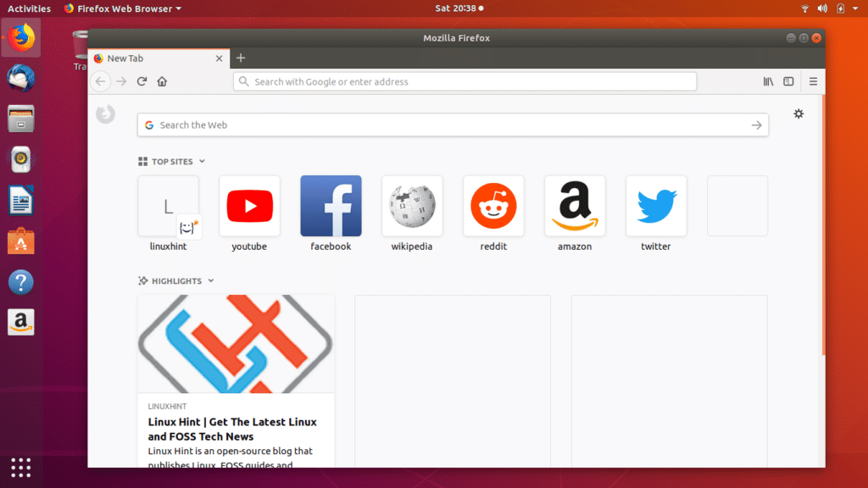The image size is (868, 488).
Task: Open YouTube top site tile
Action: [249, 206]
